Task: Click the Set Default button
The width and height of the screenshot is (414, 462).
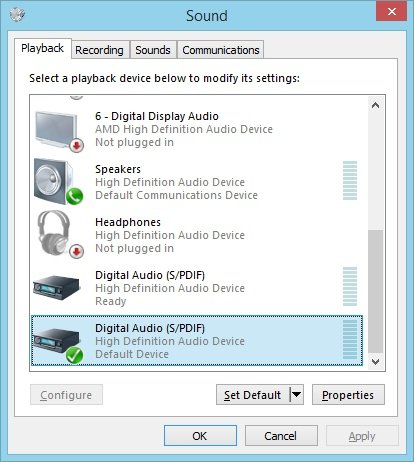Action: tap(253, 395)
